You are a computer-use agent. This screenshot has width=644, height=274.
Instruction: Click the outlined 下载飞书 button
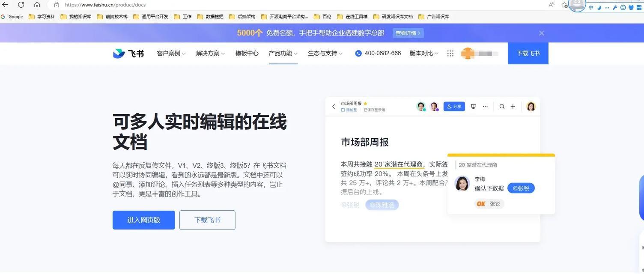(207, 220)
